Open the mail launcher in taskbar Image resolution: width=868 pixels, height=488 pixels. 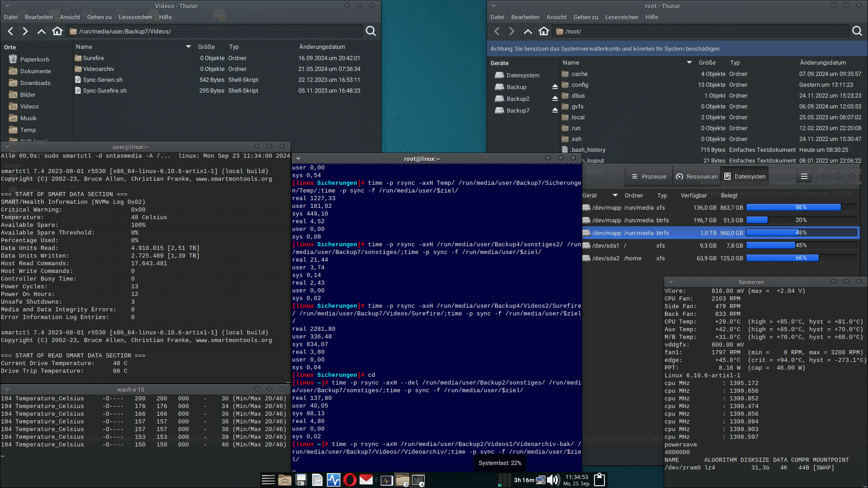click(x=366, y=480)
